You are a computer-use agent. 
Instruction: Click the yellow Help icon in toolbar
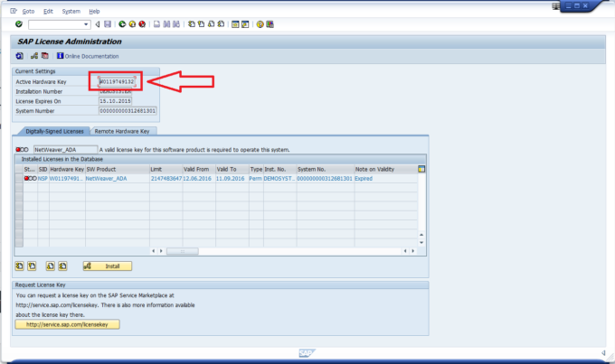click(260, 24)
